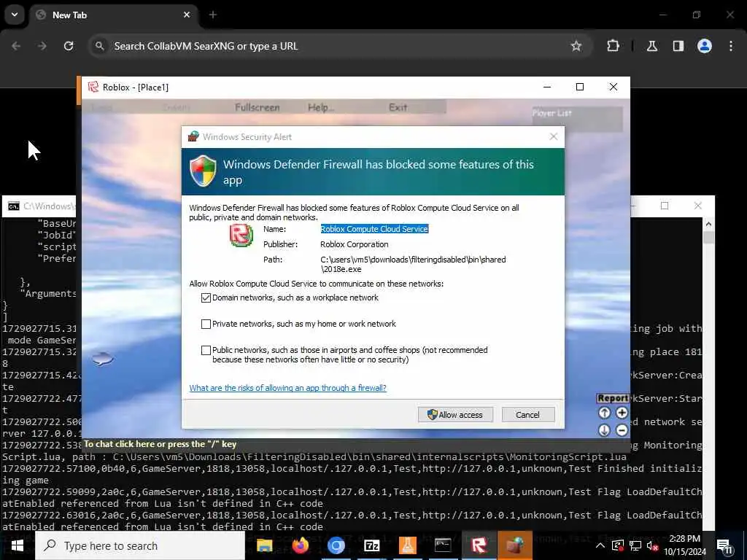
Task: Open the orange flask app on the taskbar
Action: 407,545
